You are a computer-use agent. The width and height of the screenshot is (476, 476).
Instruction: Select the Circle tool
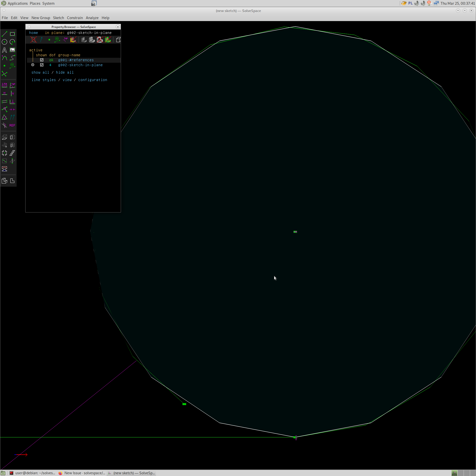[4, 42]
